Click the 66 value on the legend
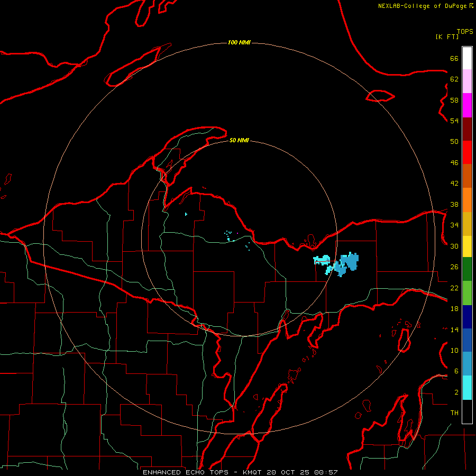Image resolution: width=476 pixels, height=476 pixels. 454,59
